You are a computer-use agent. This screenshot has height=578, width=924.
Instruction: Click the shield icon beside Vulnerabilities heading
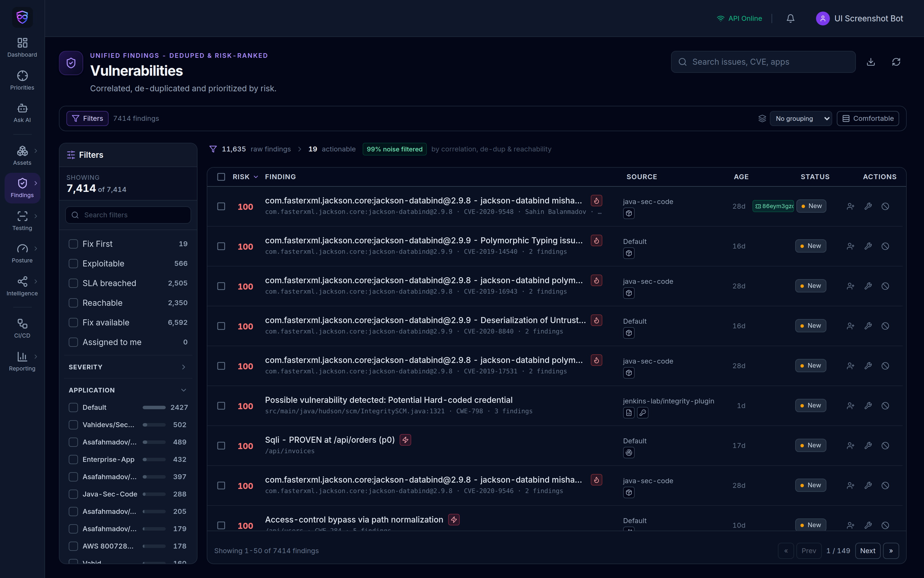point(71,63)
